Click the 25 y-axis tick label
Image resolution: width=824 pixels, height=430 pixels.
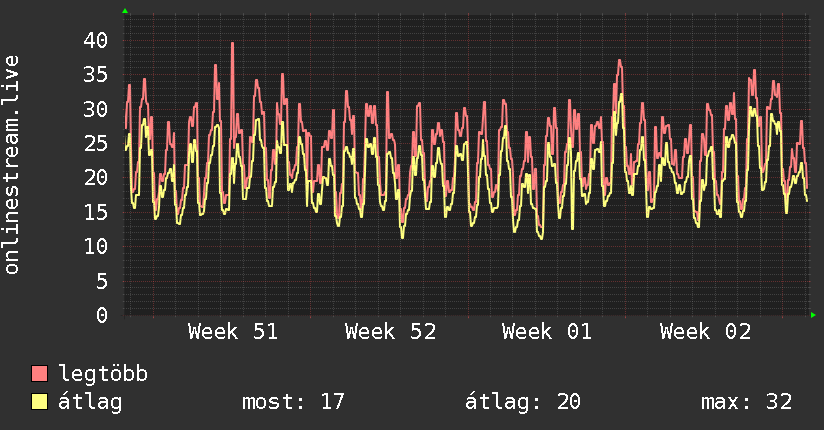coord(96,144)
